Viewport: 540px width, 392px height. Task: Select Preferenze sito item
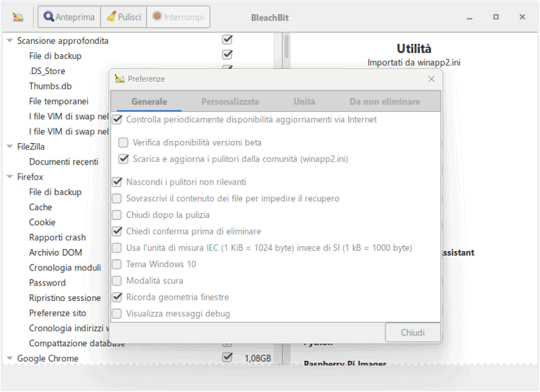click(57, 313)
